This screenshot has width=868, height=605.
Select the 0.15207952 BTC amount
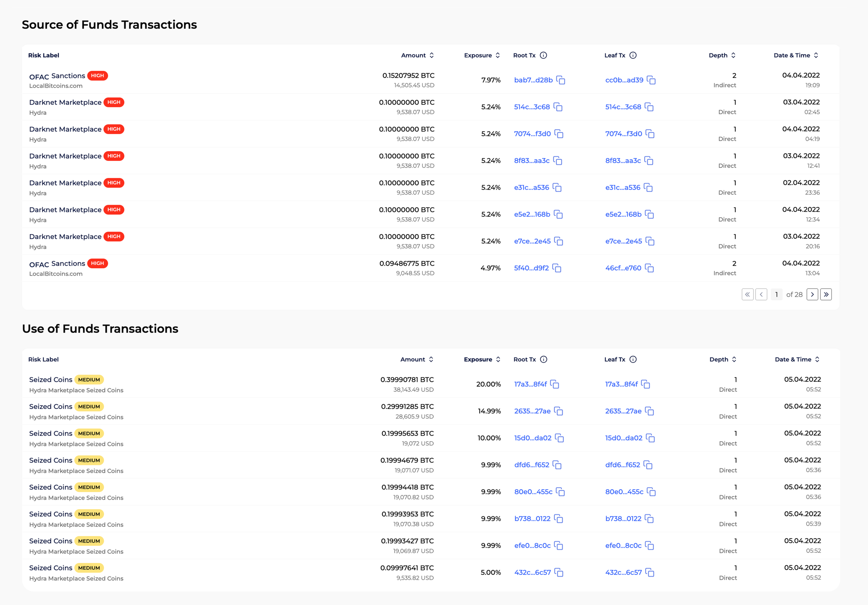point(408,76)
